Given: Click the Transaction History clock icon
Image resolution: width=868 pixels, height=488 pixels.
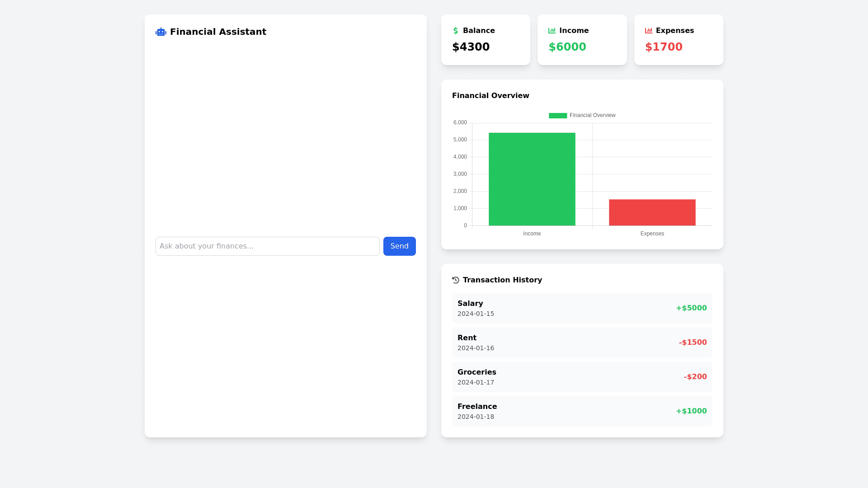Looking at the screenshot, I should tap(456, 280).
